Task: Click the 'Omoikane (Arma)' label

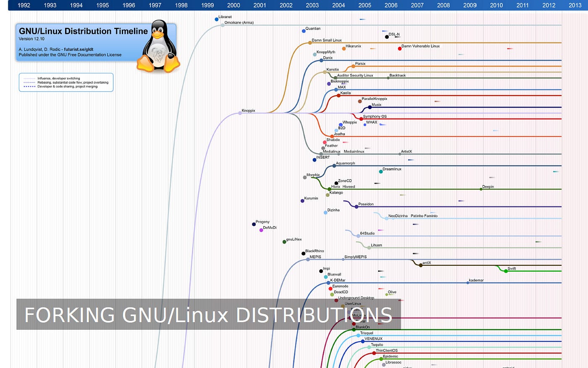Action: click(239, 23)
